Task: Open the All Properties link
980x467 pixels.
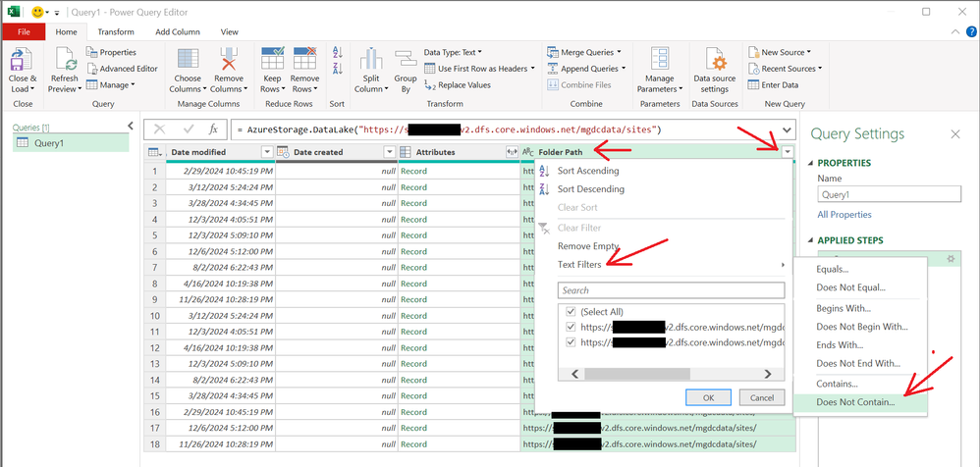Action: pyautogui.click(x=844, y=214)
